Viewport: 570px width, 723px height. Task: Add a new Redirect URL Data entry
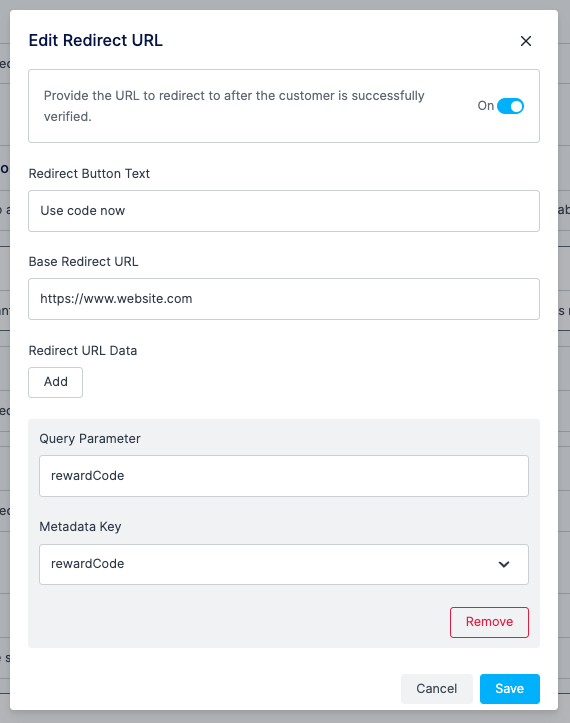(55, 382)
